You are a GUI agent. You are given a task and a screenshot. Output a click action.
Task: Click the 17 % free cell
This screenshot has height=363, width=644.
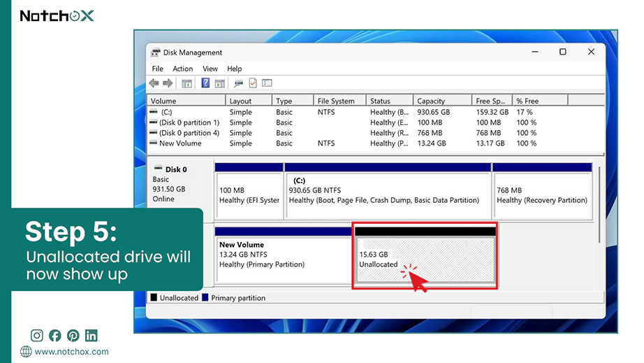525,112
